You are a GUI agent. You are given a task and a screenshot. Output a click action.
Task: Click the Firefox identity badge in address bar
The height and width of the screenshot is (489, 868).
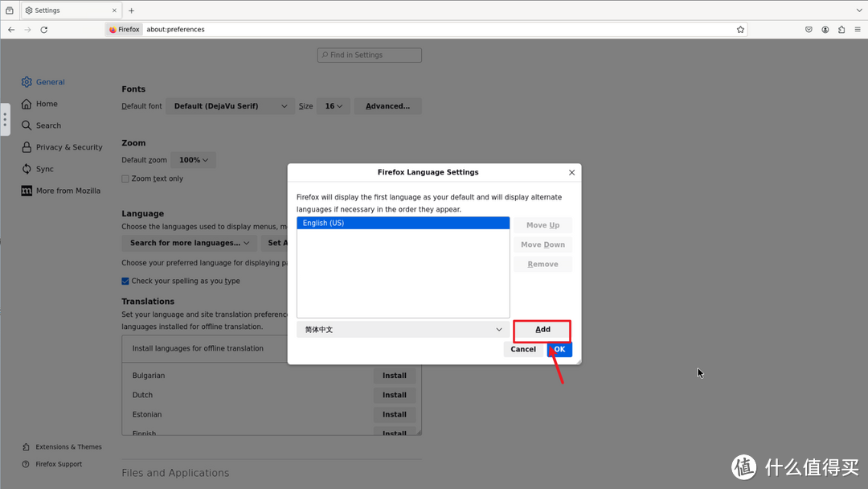pos(124,29)
